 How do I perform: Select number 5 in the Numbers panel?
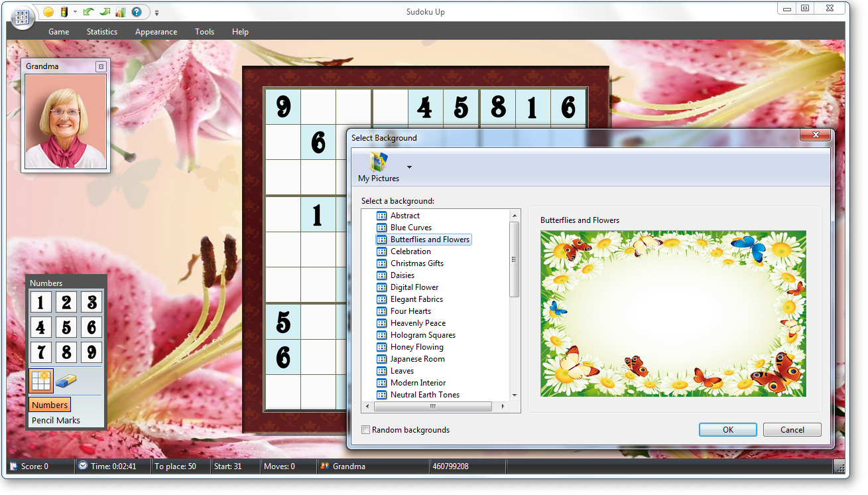click(66, 326)
